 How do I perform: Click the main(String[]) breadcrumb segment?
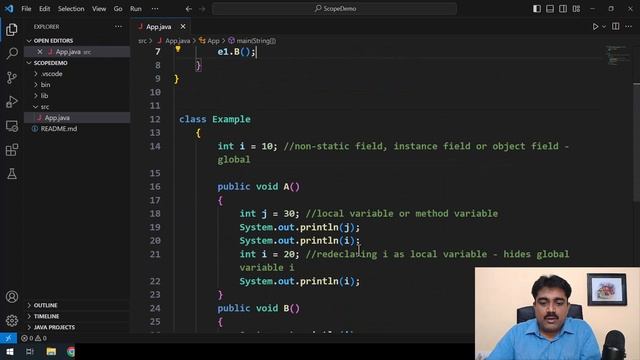point(252,41)
